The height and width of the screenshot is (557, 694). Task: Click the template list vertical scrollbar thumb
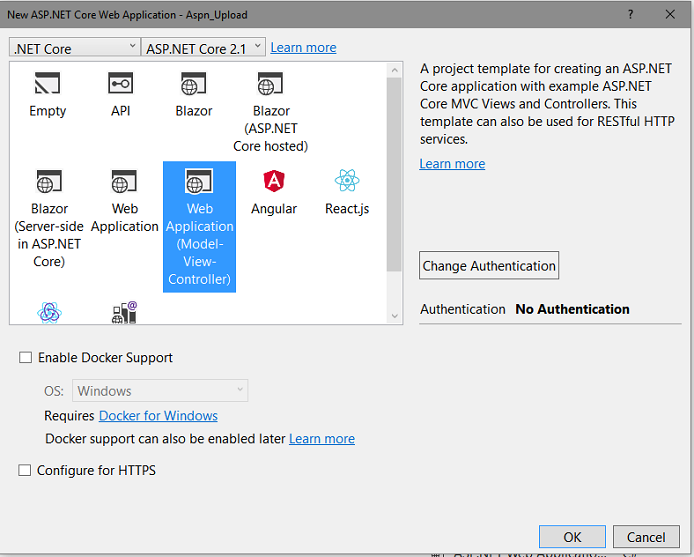pos(394,175)
